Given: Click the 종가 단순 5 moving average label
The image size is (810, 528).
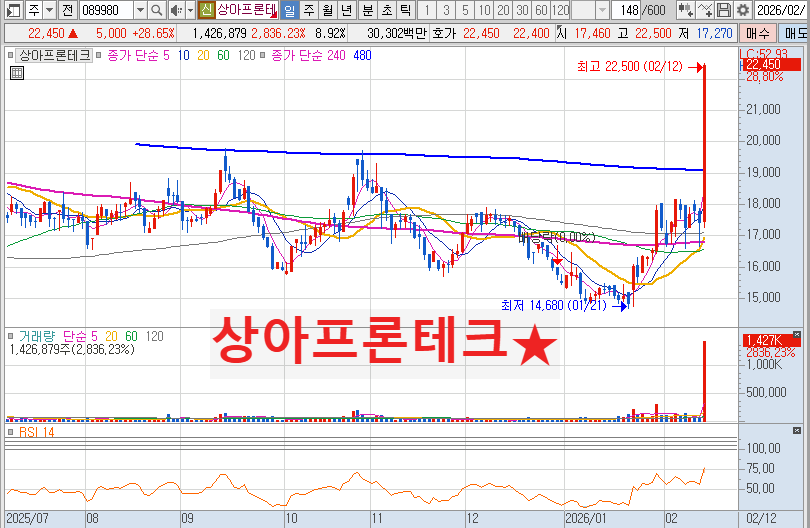Looking at the screenshot, I should point(138,55).
